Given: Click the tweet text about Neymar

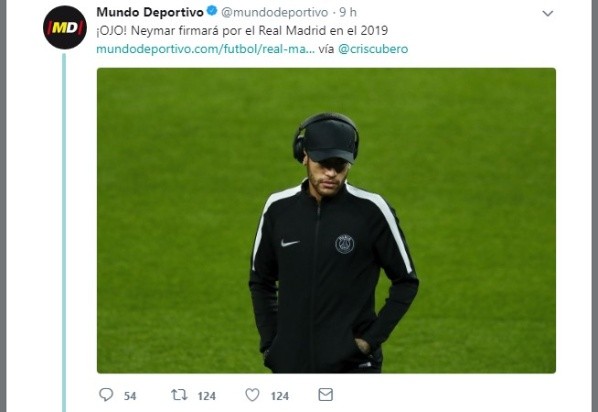Looking at the screenshot, I should coord(242,31).
